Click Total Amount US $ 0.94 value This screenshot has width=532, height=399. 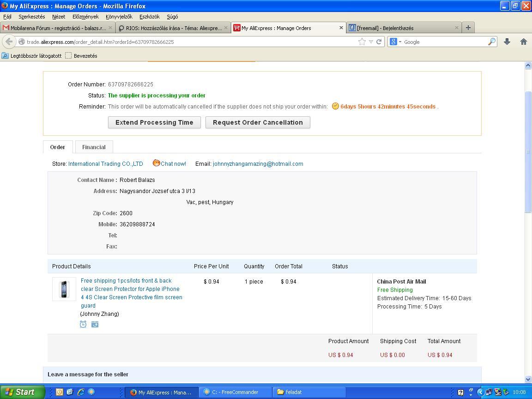point(440,355)
